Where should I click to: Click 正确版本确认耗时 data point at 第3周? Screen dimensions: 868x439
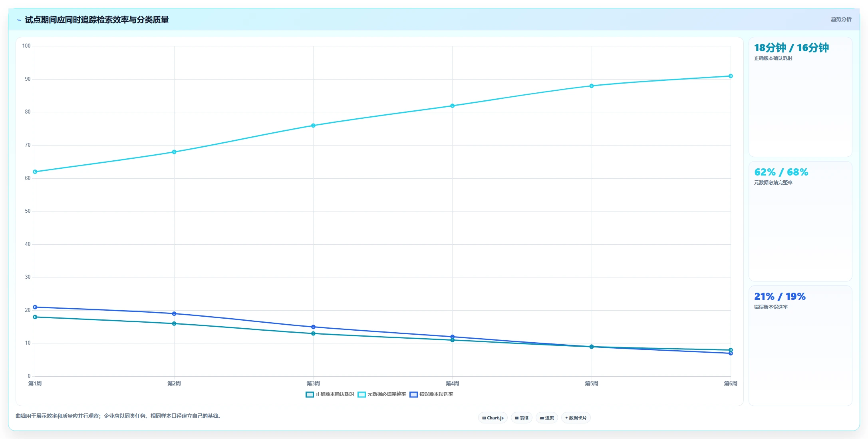[313, 333]
